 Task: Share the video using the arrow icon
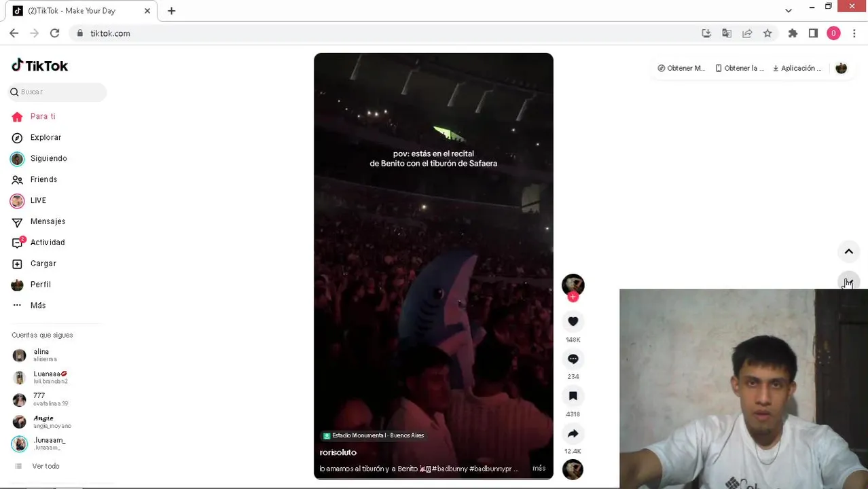tap(573, 433)
